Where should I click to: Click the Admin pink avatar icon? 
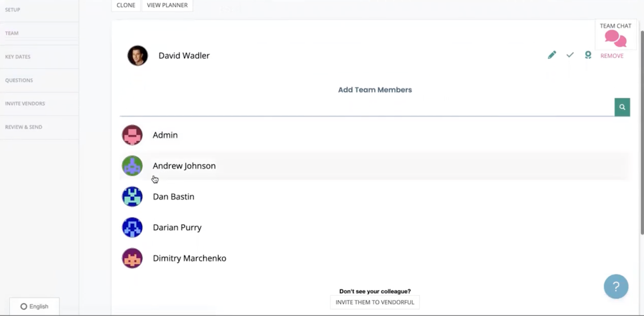point(132,135)
